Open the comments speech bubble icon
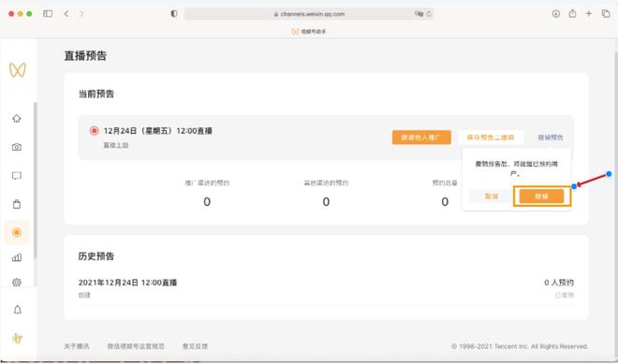 [x=17, y=176]
